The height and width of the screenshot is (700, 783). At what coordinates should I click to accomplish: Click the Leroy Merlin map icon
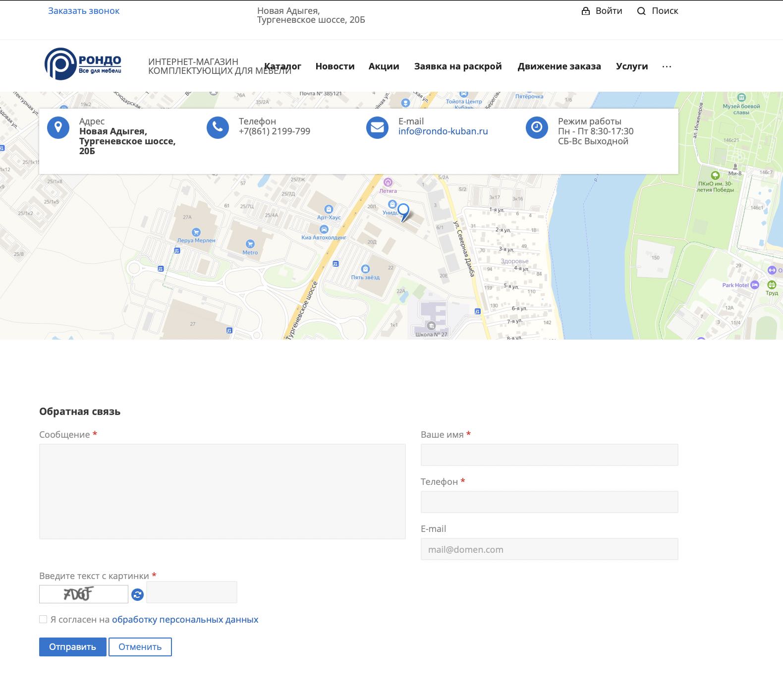(x=196, y=233)
